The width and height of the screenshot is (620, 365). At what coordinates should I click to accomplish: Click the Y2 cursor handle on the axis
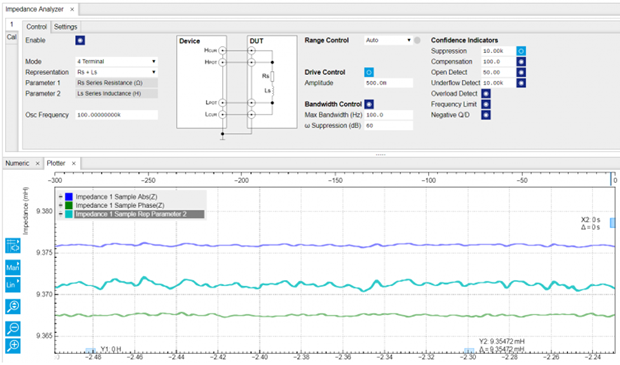[469, 350]
